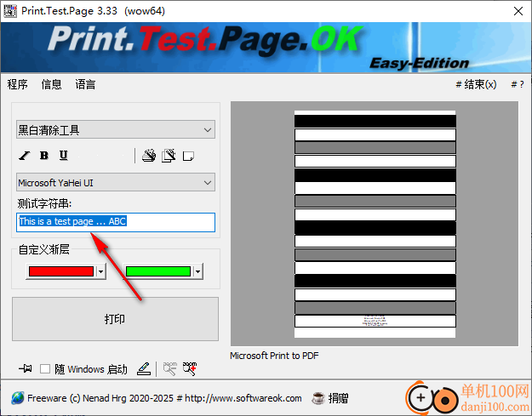Click the pin always-on-top icon
Image resolution: width=532 pixels, height=416 pixels.
(x=26, y=368)
